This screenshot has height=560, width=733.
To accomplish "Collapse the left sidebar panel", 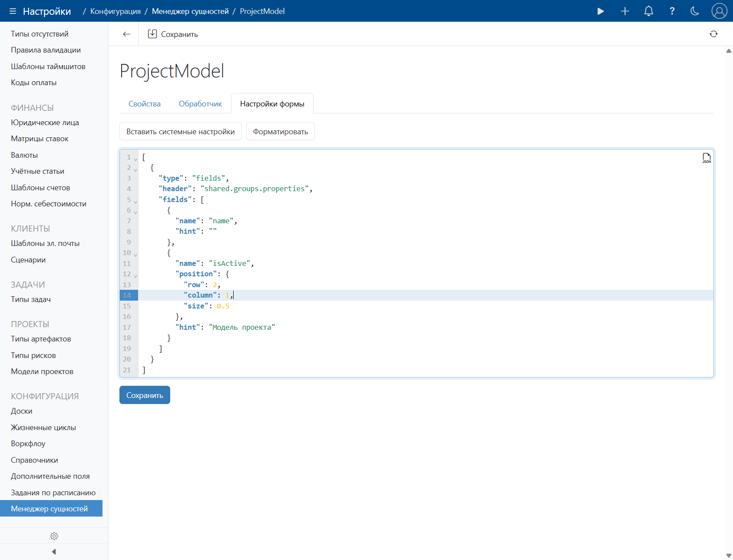I will tap(54, 552).
